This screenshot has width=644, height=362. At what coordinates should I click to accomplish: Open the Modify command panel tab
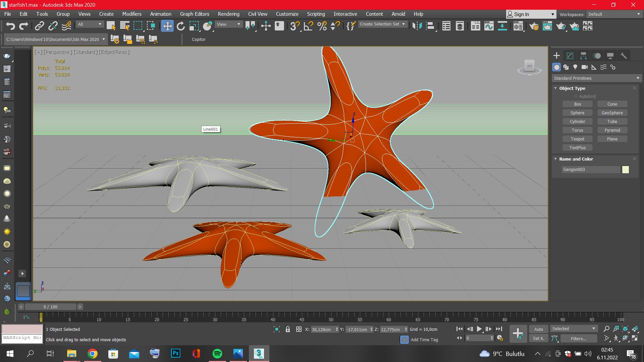click(570, 56)
